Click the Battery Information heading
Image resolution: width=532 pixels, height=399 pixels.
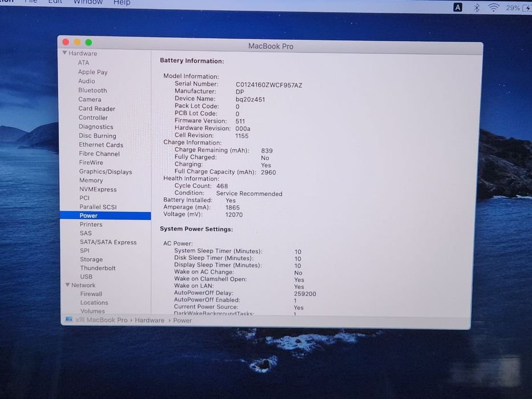(x=192, y=61)
